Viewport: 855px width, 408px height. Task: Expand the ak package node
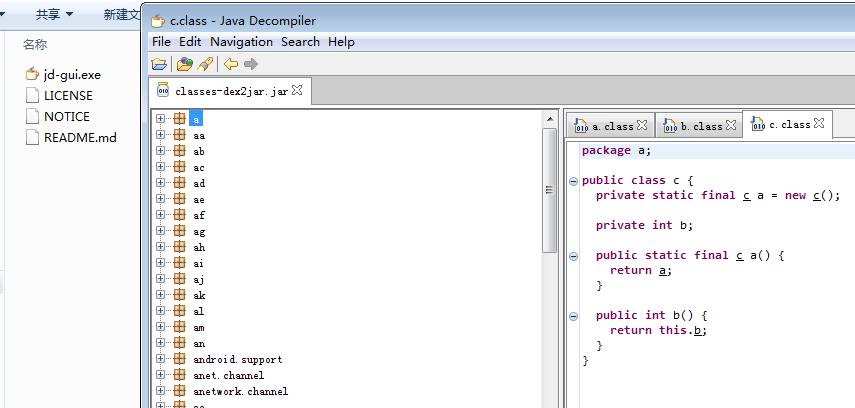pos(160,295)
